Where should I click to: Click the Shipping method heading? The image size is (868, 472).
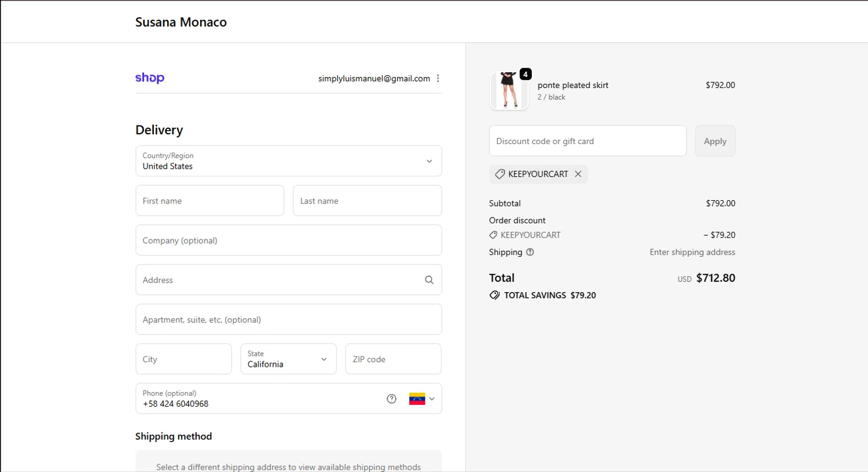(174, 436)
